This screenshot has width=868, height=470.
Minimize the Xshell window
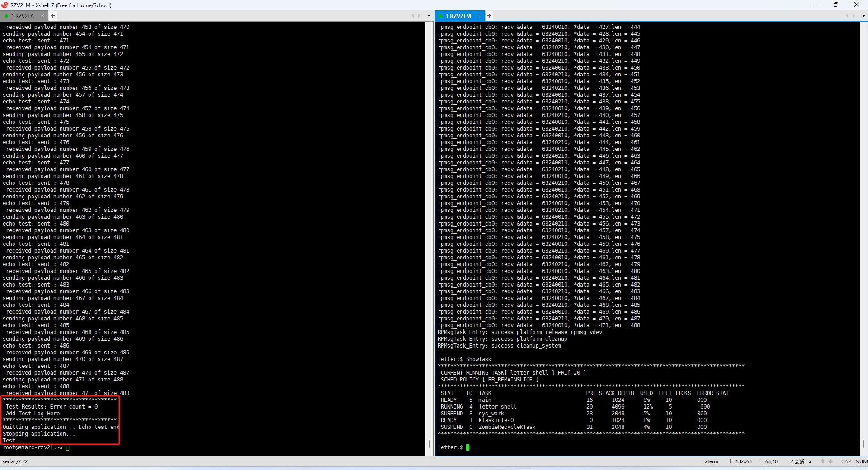816,5
